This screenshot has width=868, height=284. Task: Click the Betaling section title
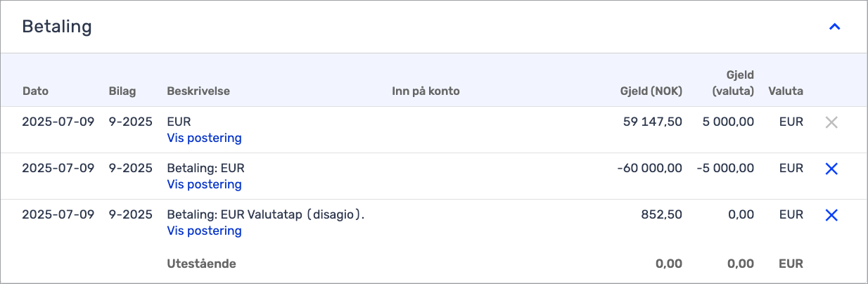click(x=57, y=27)
